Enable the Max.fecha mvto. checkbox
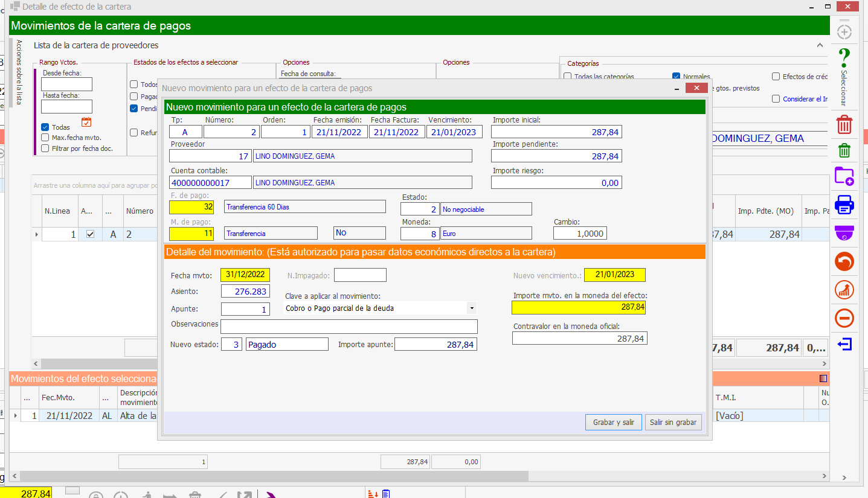 (x=45, y=138)
